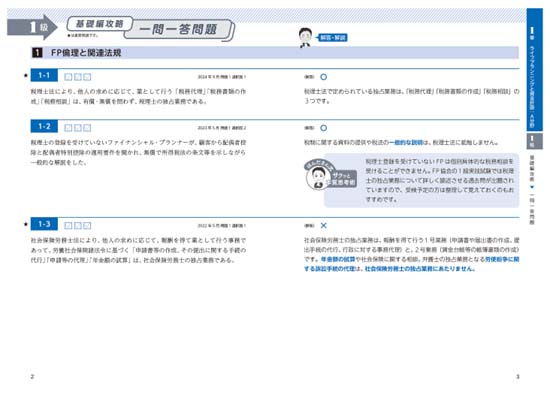Click the exam source date of question 1-3
The width and height of the screenshot is (550, 395).
222,226
